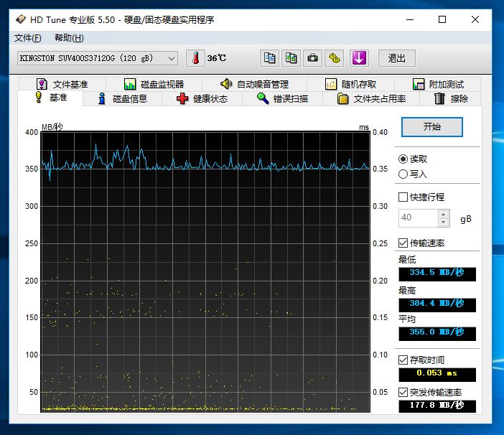
Task: Open the 文件(F) menu
Action: click(27, 38)
